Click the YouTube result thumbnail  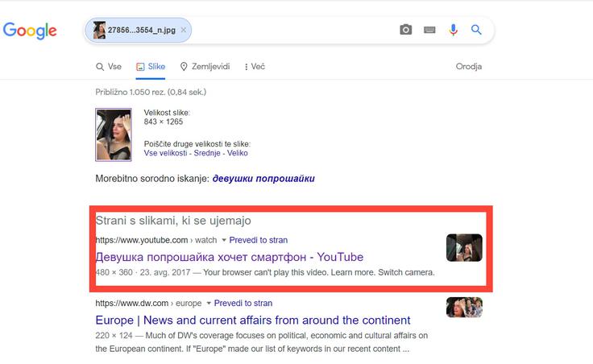464,247
